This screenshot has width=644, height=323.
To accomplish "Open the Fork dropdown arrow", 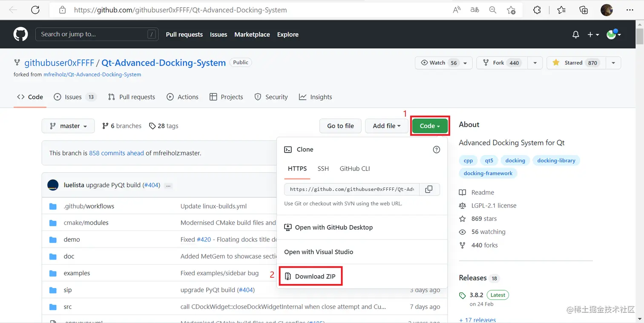I will pos(535,63).
